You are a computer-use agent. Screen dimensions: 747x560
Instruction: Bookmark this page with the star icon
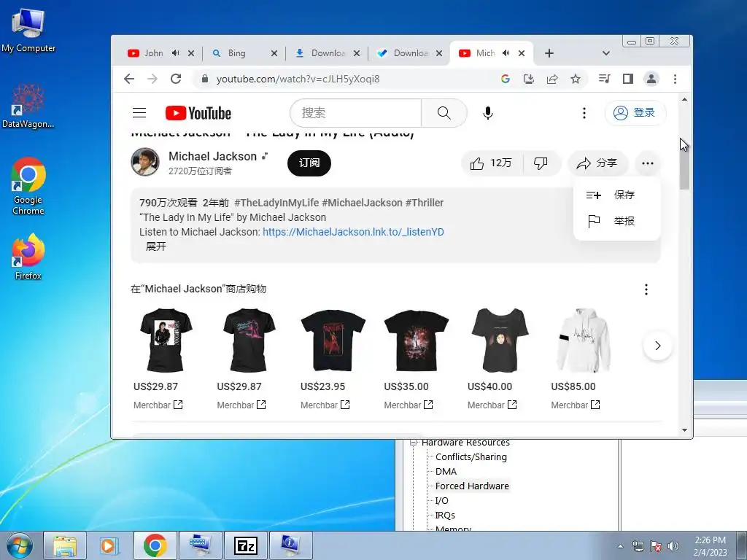point(576,79)
